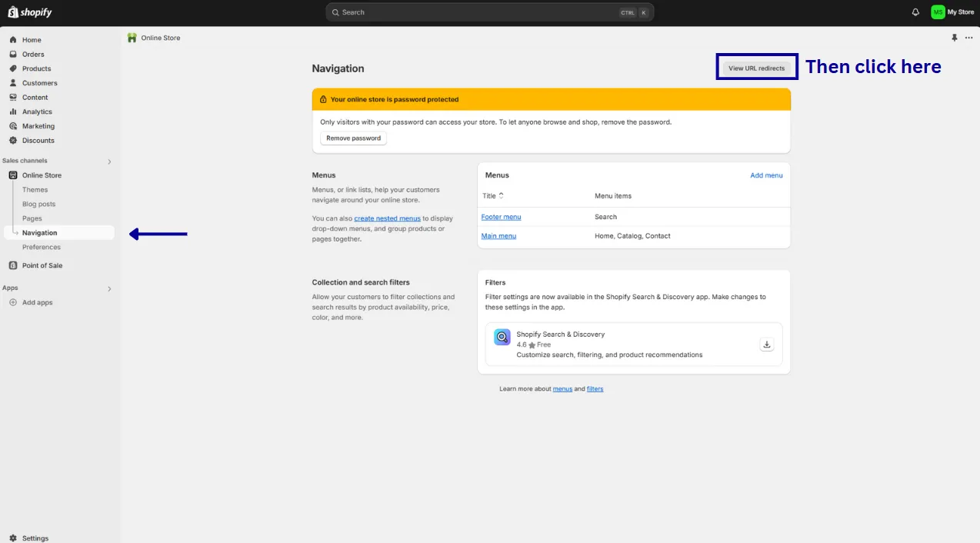Open the MS store avatar

938,12
